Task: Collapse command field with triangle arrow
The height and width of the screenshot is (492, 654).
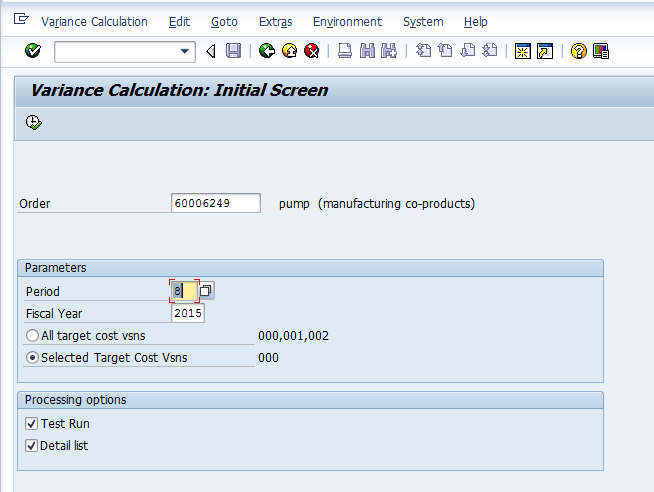Action: point(211,51)
